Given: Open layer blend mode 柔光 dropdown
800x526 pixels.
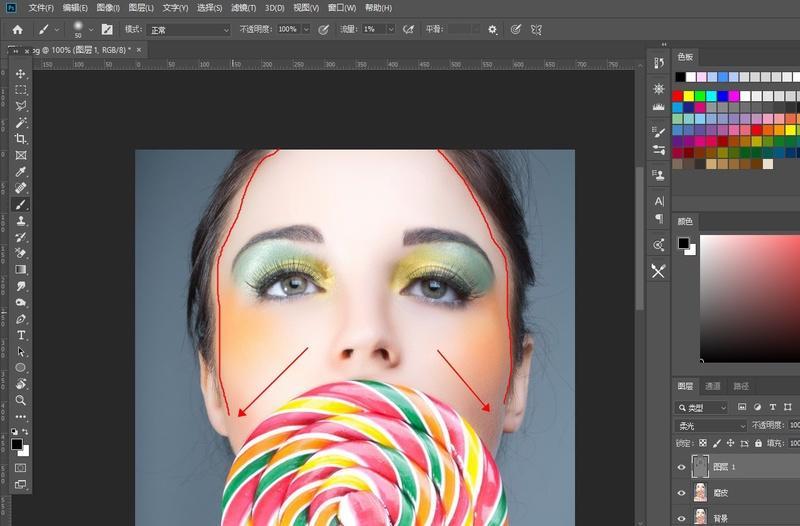Looking at the screenshot, I should (x=711, y=425).
